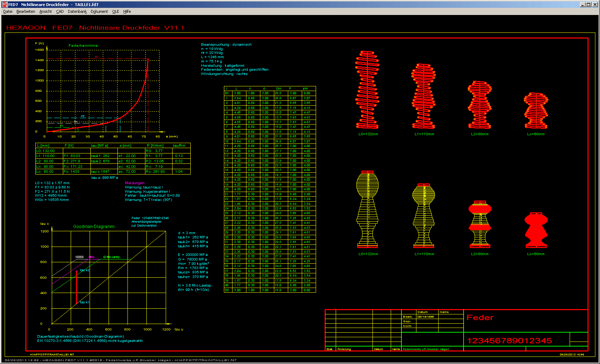Open the Hilfe menu

[x=127, y=11]
